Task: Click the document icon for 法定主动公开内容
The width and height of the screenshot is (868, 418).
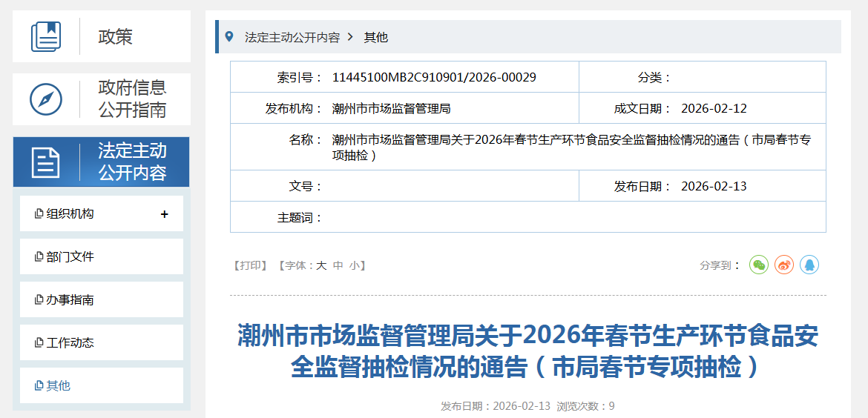Action: tap(46, 162)
